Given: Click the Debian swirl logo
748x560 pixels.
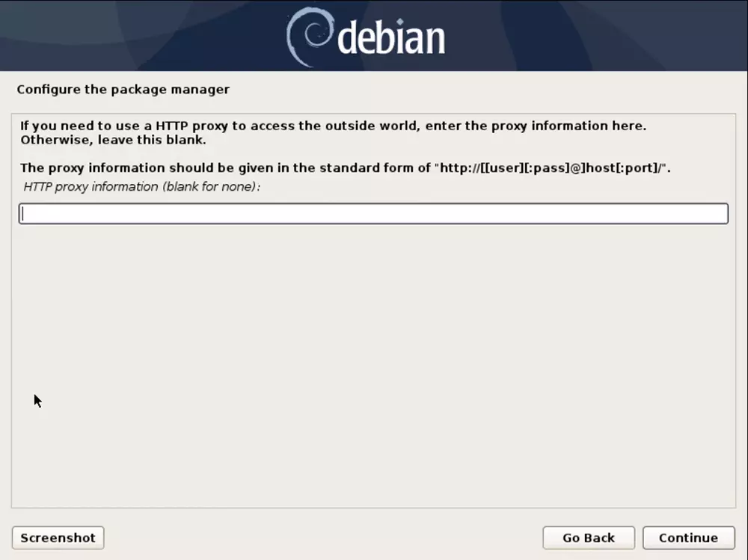Looking at the screenshot, I should click(309, 36).
